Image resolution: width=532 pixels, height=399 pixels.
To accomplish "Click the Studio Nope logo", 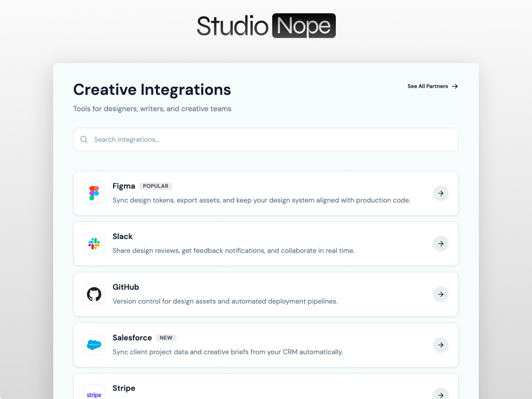I will point(266,25).
